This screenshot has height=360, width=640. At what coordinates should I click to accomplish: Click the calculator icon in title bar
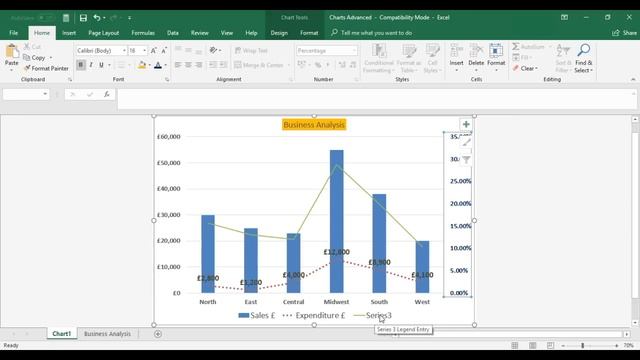point(66,18)
